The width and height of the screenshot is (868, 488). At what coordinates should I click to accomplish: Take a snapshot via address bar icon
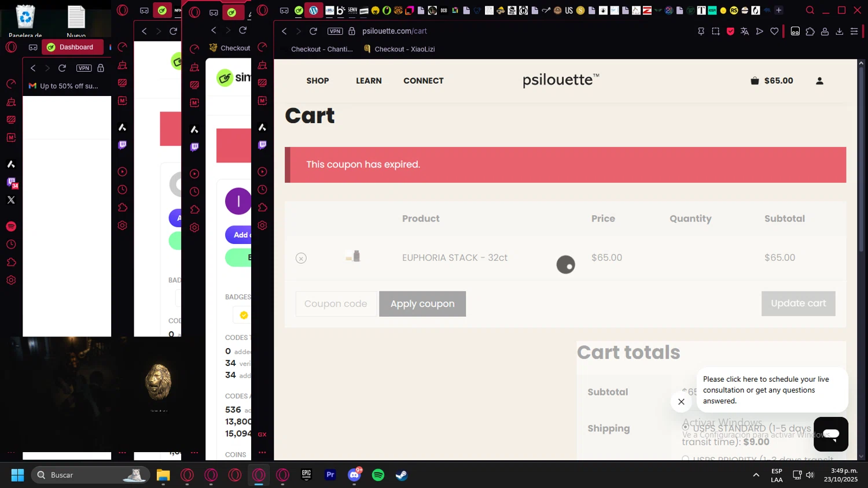pyautogui.click(x=716, y=31)
